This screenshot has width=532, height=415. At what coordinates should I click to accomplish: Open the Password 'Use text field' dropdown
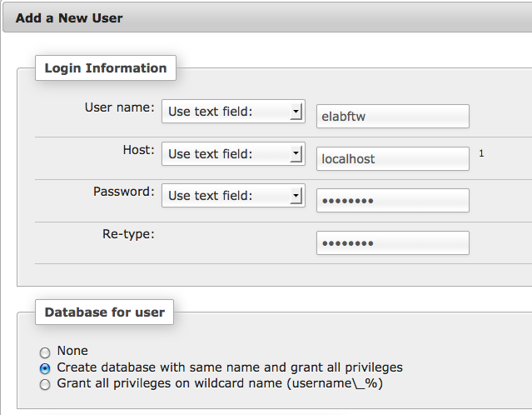pos(233,196)
